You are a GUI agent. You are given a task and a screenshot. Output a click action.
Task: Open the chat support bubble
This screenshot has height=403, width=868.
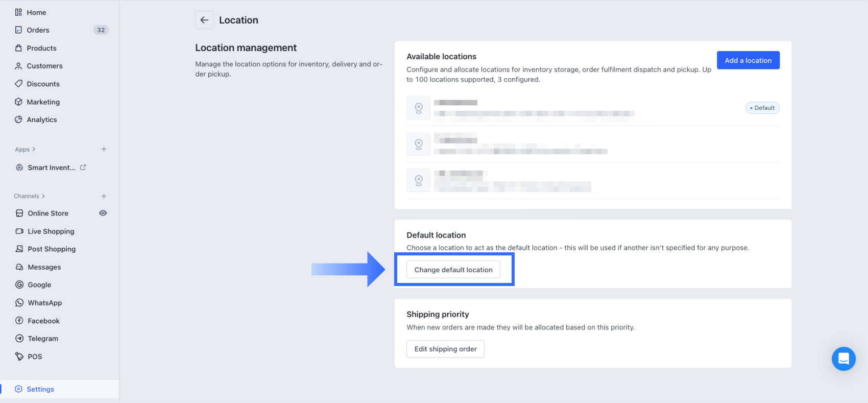click(843, 359)
